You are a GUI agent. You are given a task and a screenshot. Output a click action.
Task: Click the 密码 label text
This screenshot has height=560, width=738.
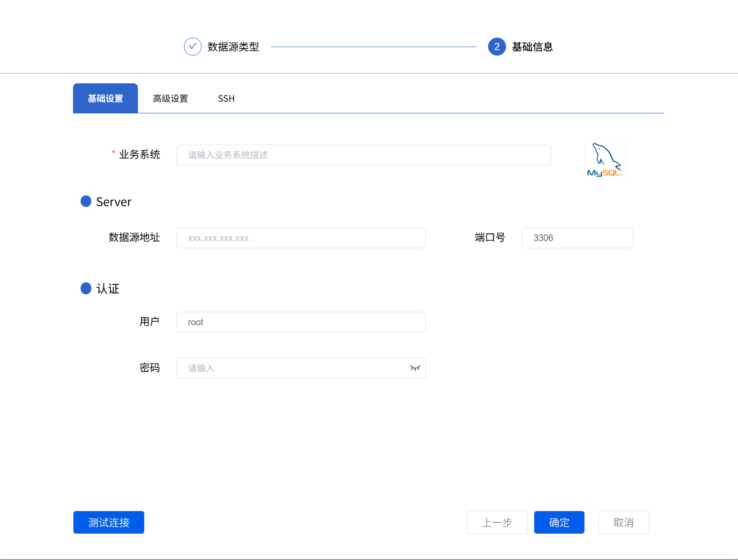tap(150, 368)
